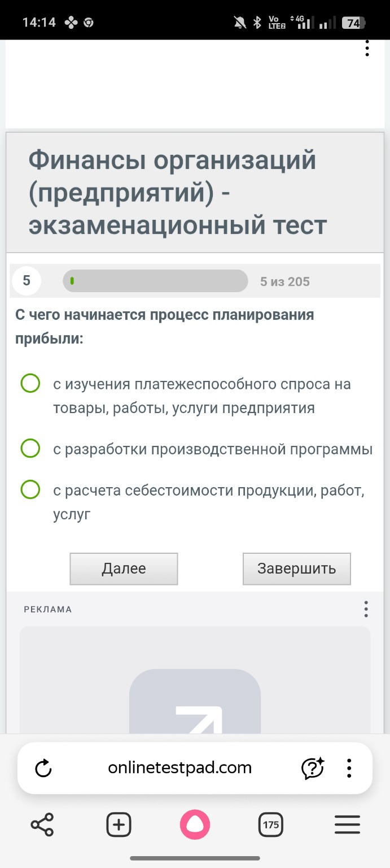Tap the РЕКЛАМА ad label
The height and width of the screenshot is (868, 390).
(x=47, y=609)
